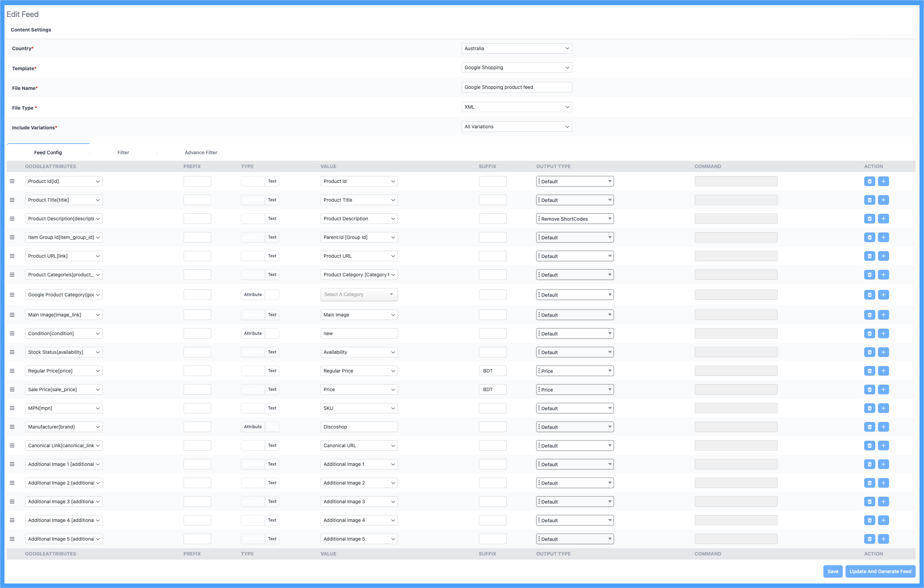924x588 pixels.
Task: Delete the Main Image row
Action: point(869,315)
